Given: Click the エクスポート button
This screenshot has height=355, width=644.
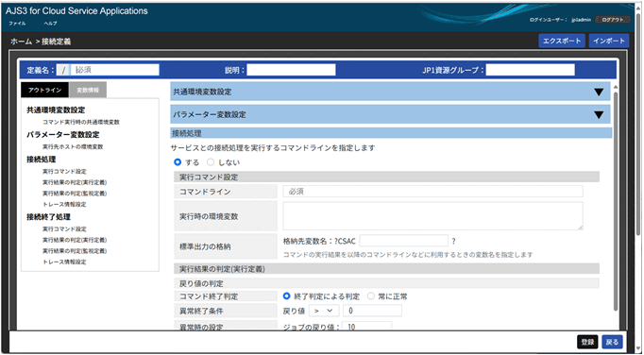Looking at the screenshot, I should [562, 41].
